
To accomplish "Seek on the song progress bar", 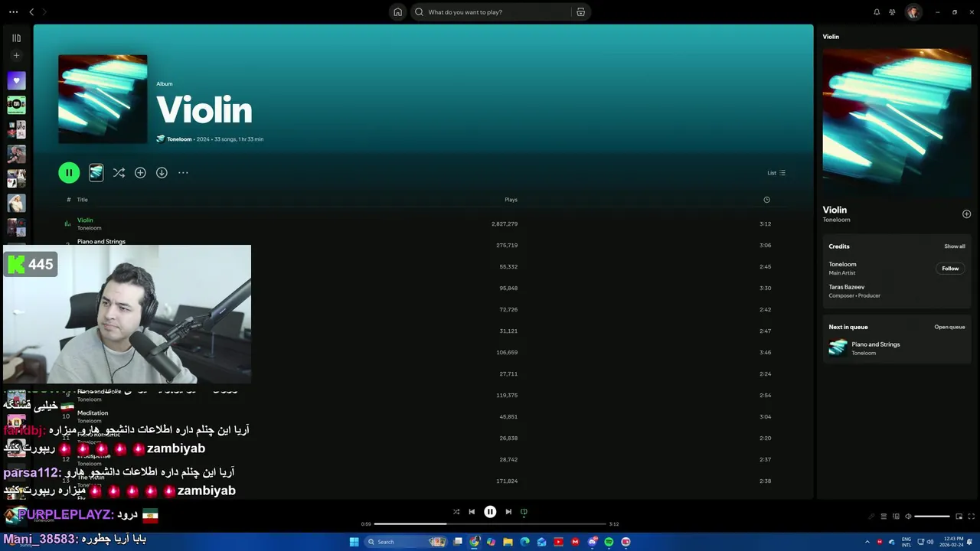I will coord(490,524).
